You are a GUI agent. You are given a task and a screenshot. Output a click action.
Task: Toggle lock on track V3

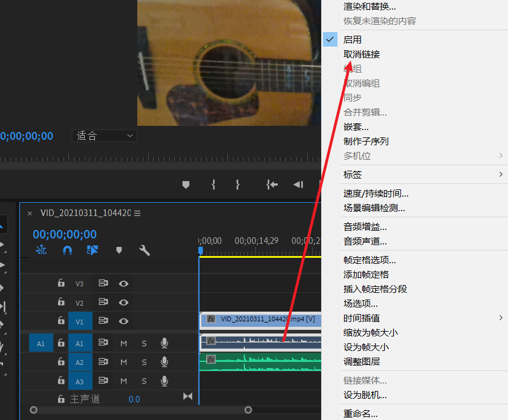click(61, 283)
